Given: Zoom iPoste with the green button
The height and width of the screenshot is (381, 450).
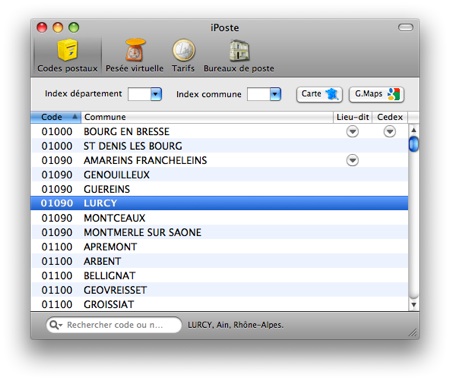Looking at the screenshot, I should point(74,27).
